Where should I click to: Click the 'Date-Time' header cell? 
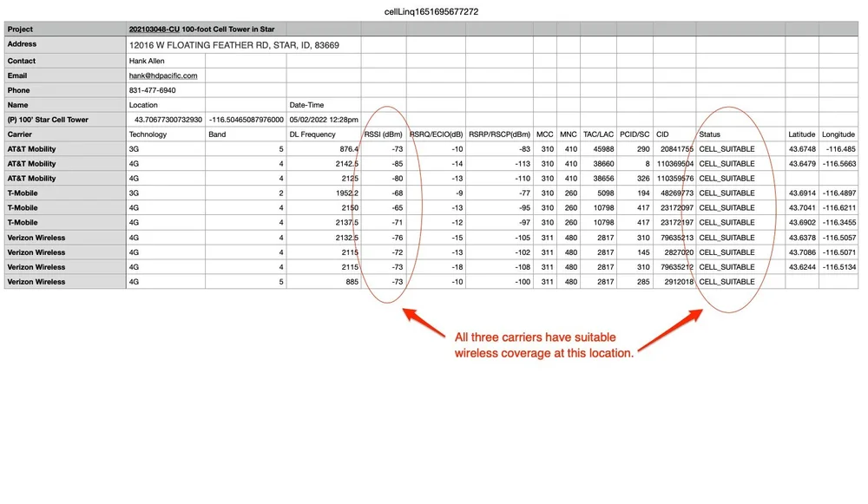(x=306, y=105)
